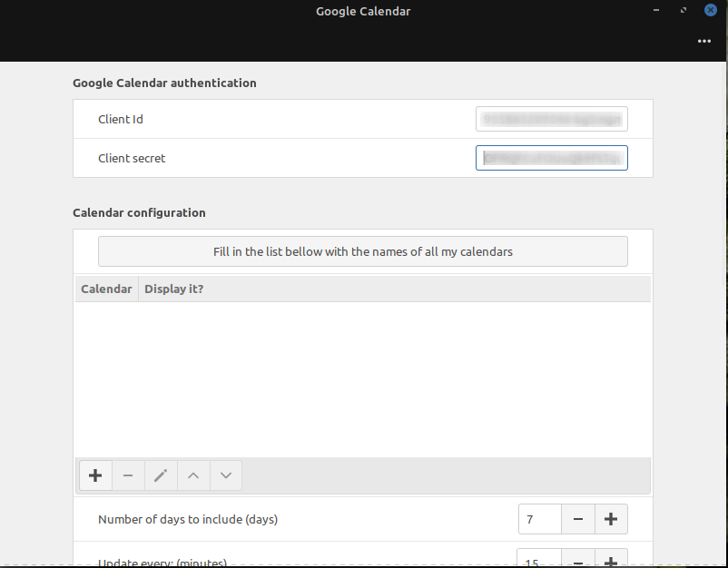728x568 pixels.
Task: Click the Calendar configuration heading
Action: 139,213
